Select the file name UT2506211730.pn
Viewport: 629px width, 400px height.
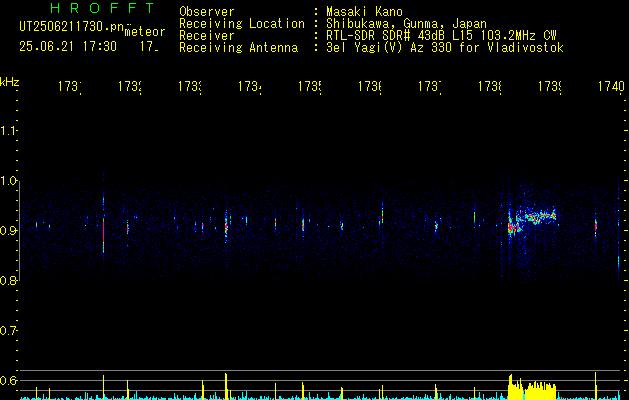pos(71,27)
